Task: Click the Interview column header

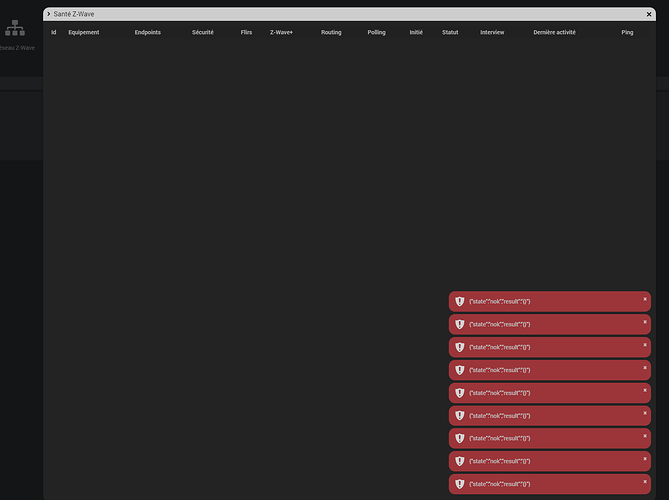Action: point(492,32)
